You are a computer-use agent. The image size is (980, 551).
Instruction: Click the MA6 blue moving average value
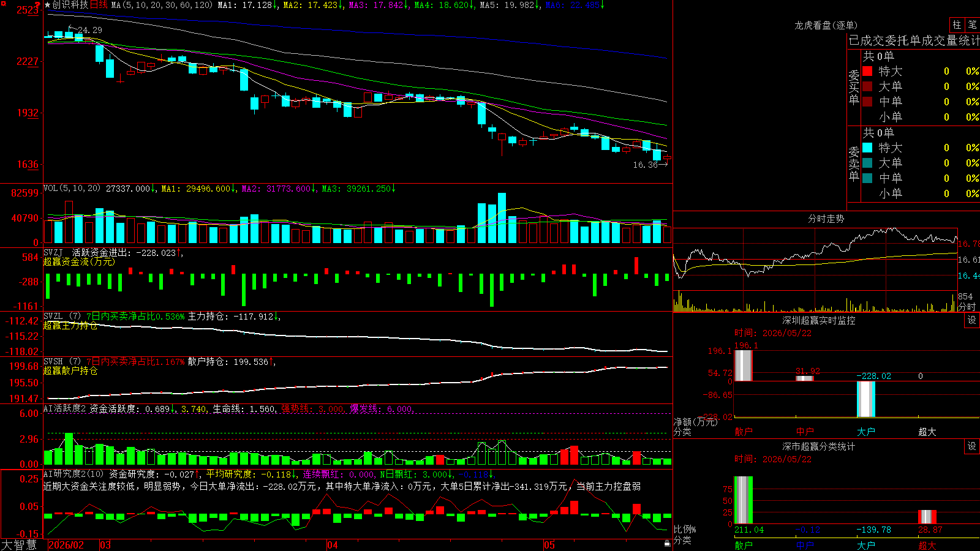[574, 5]
